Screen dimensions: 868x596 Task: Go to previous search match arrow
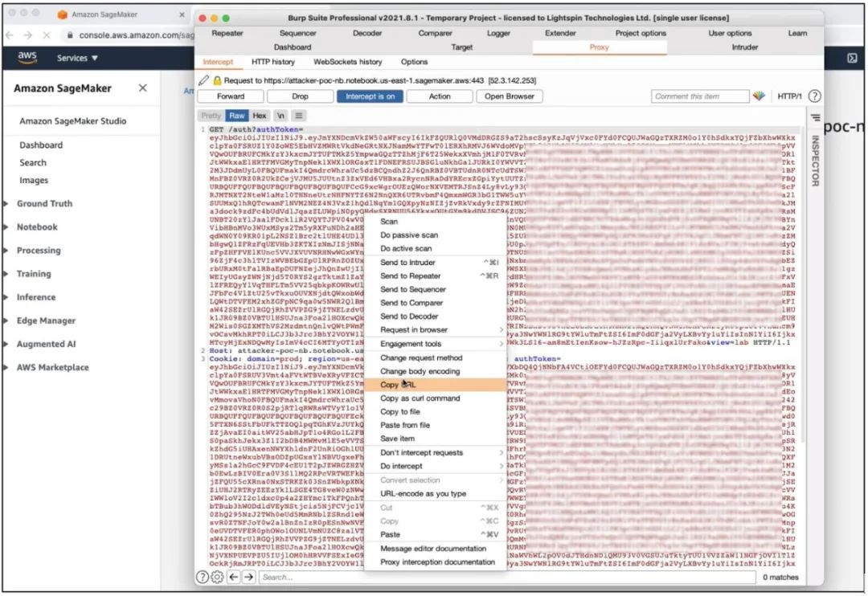234,578
